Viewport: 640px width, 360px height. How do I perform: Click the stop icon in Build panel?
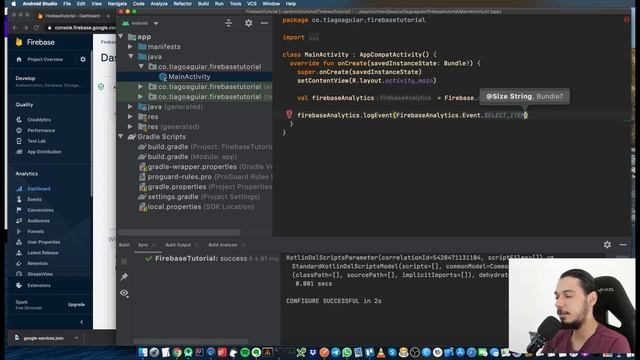[x=124, y=261]
